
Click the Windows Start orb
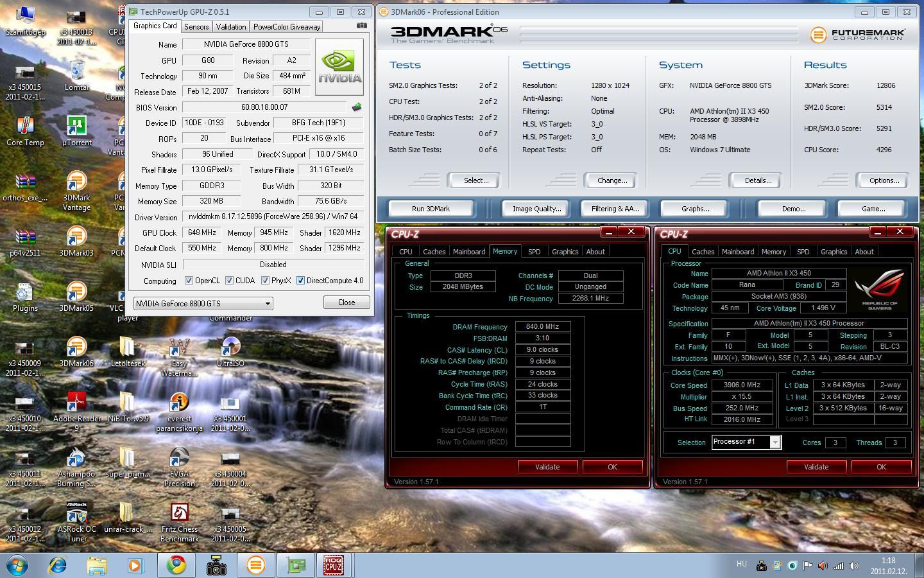pyautogui.click(x=16, y=566)
